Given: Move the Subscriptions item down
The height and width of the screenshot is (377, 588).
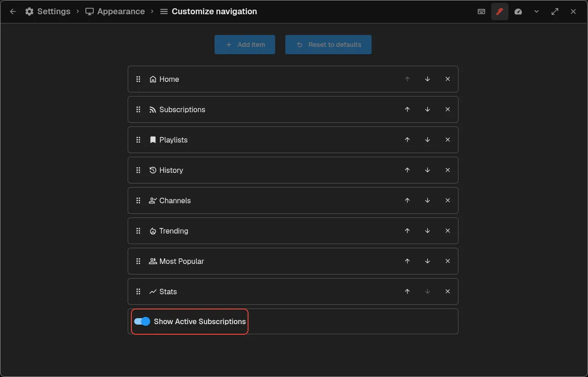Looking at the screenshot, I should (x=428, y=109).
